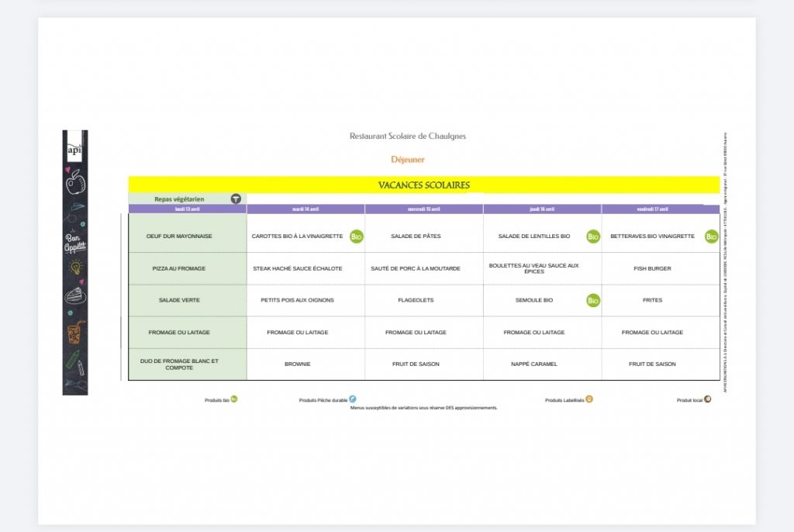Click Bio badge beside Betteraves Bio Vinaigrette
The width and height of the screenshot is (794, 532).
click(711, 237)
